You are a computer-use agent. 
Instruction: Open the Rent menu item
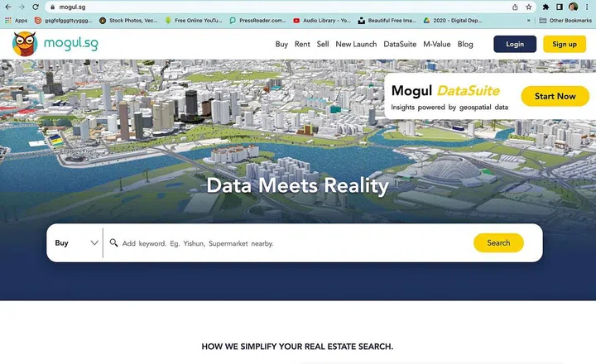click(x=302, y=45)
